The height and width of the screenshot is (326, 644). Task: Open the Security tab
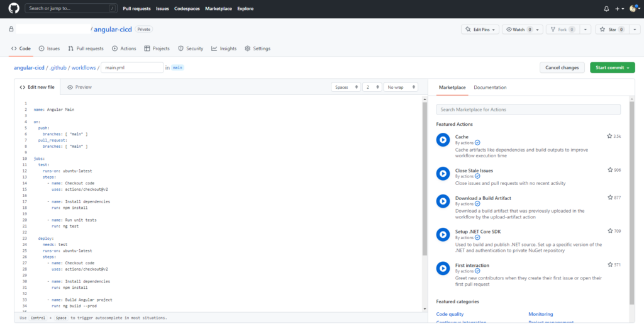(191, 48)
